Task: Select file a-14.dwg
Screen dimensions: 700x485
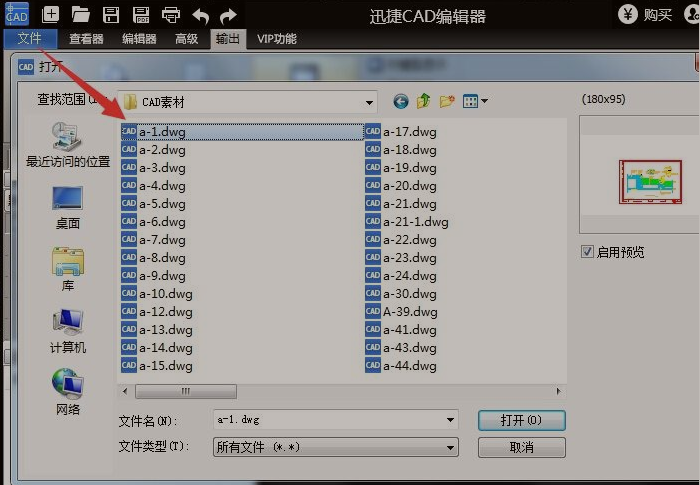Action: 157,347
